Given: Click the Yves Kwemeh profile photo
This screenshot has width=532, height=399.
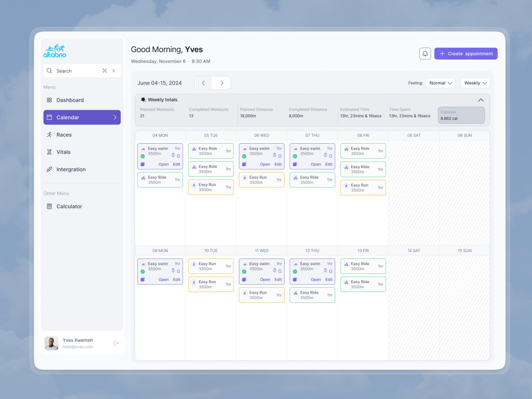Looking at the screenshot, I should tap(52, 343).
